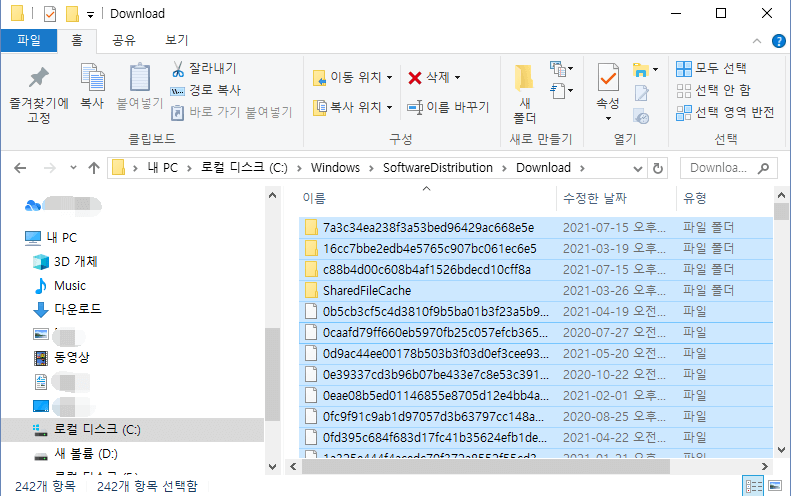Switch to large icons view in status bar
791x496 pixels.
click(x=775, y=486)
